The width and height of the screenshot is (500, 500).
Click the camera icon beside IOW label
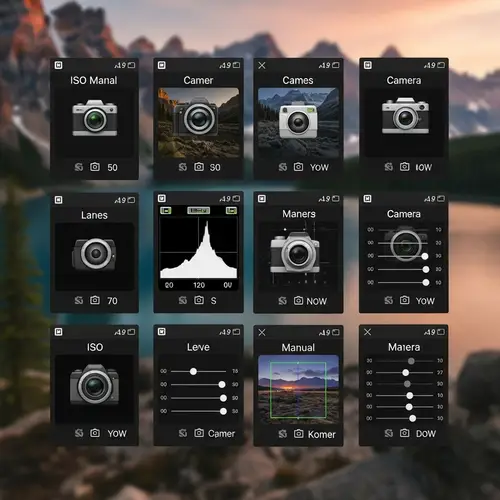click(405, 167)
